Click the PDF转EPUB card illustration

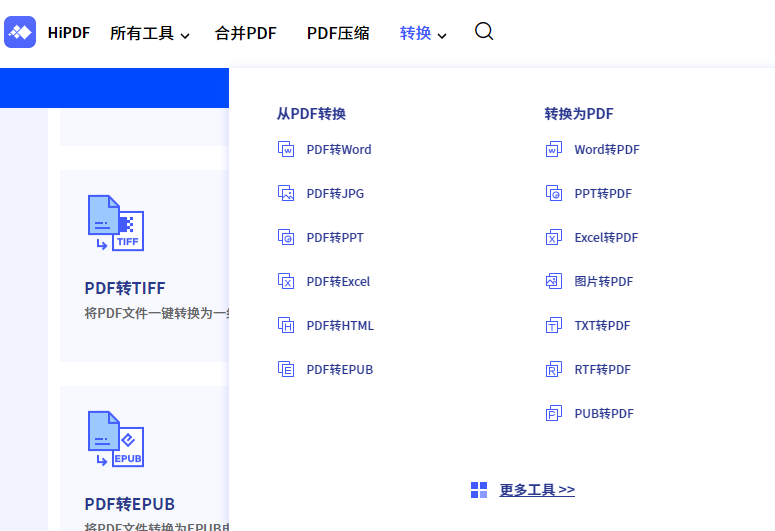(x=116, y=439)
